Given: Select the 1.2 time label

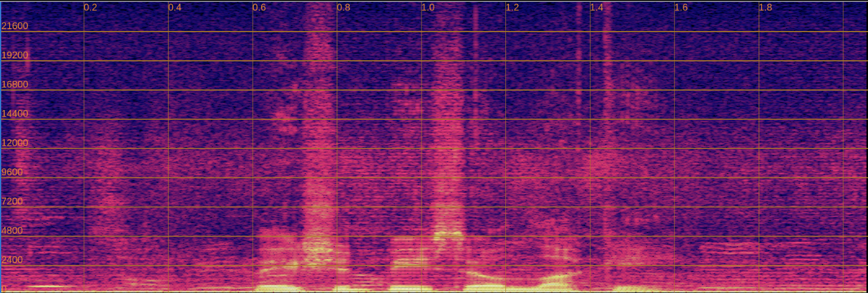Looking at the screenshot, I should (513, 7).
